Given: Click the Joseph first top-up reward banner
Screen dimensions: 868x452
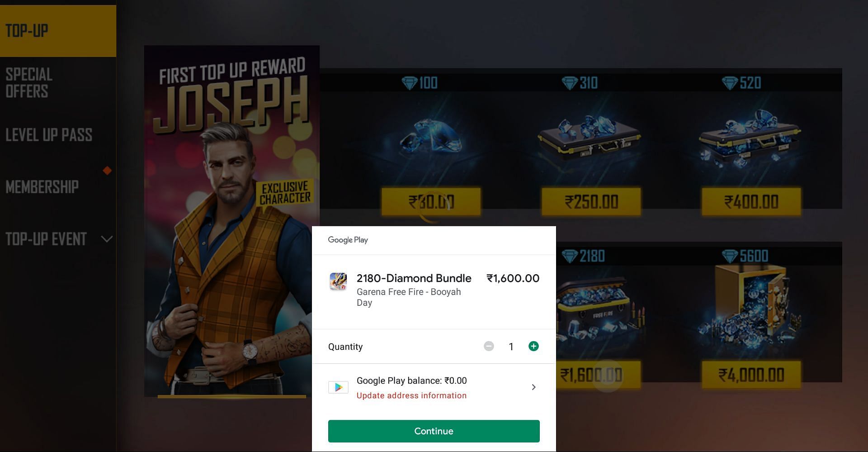Looking at the screenshot, I should 232,221.
